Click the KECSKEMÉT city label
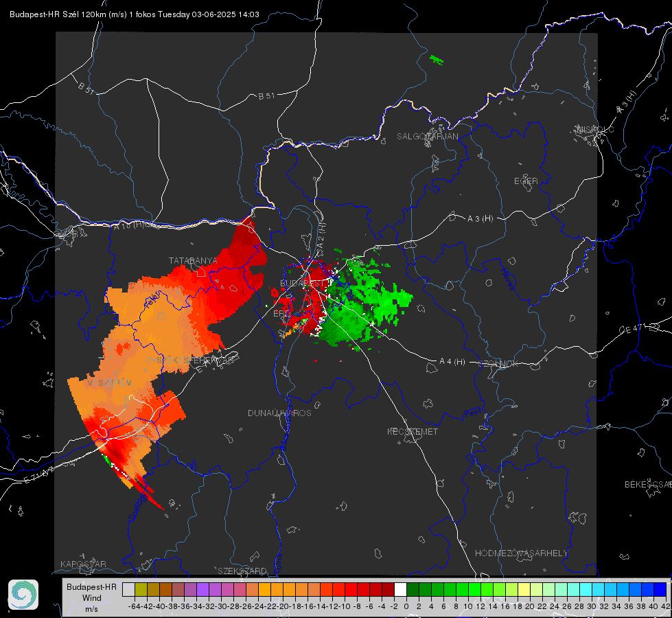The width and height of the screenshot is (672, 618). click(413, 431)
